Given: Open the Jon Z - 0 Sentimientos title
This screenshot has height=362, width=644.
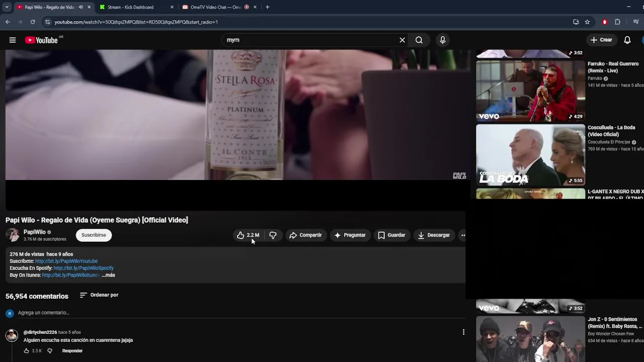Looking at the screenshot, I should 615,323.
